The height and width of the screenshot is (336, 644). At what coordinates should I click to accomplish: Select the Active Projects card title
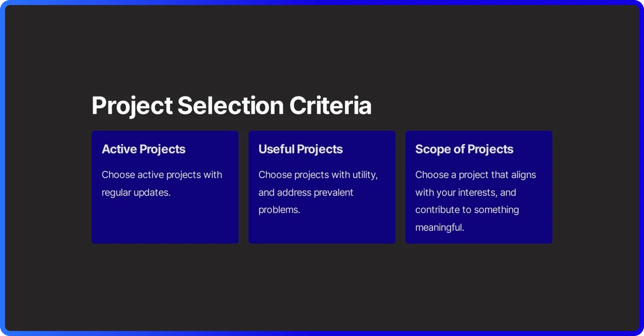(x=143, y=149)
